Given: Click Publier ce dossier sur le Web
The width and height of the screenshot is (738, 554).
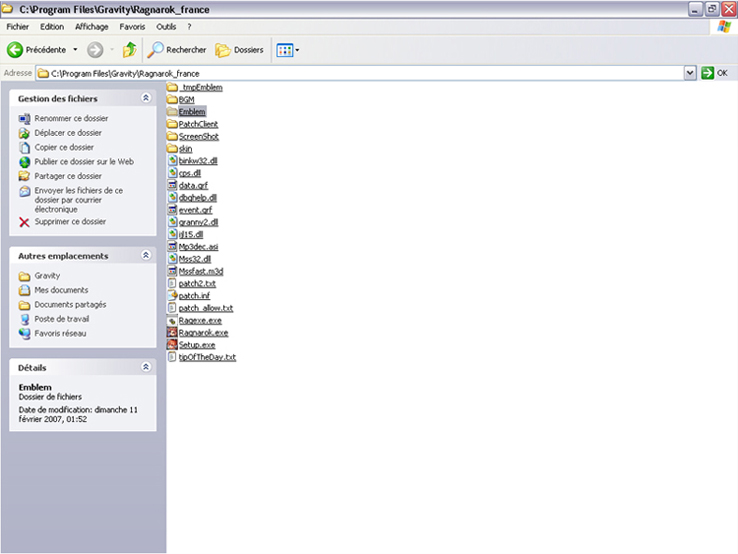Looking at the screenshot, I should 84,161.
